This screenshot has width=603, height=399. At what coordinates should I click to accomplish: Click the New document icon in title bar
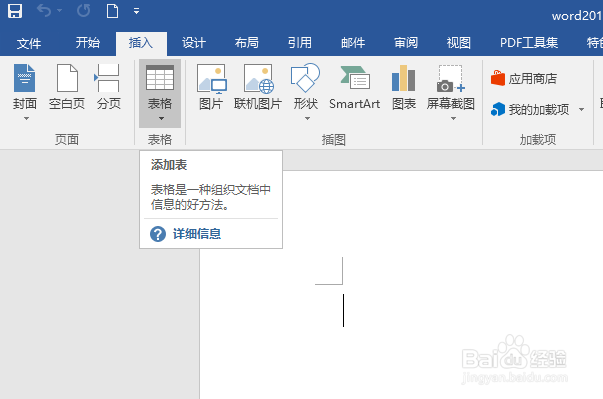(112, 11)
